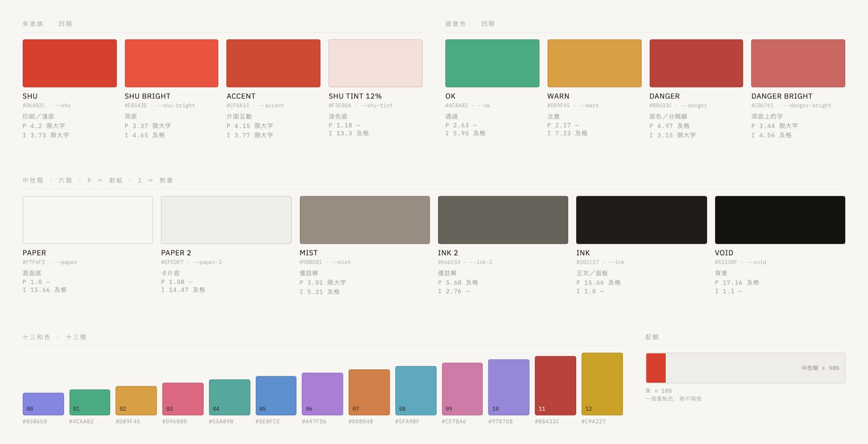This screenshot has height=444, width=868.
Task: Click '#666159 · --ink-2' text
Action: coord(465,262)
